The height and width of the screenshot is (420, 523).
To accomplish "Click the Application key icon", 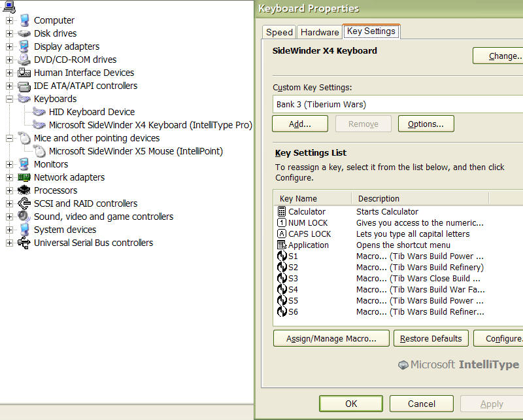I will click(x=282, y=245).
